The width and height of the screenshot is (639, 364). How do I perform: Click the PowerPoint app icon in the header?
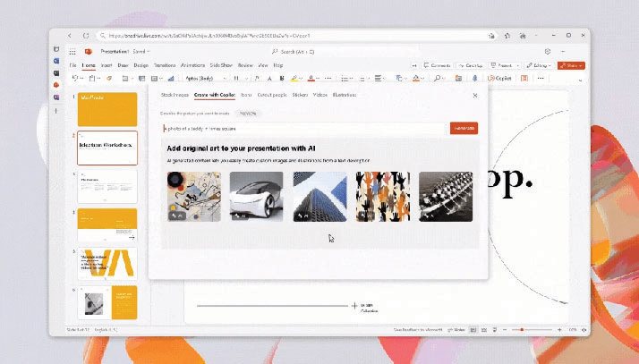(x=89, y=52)
